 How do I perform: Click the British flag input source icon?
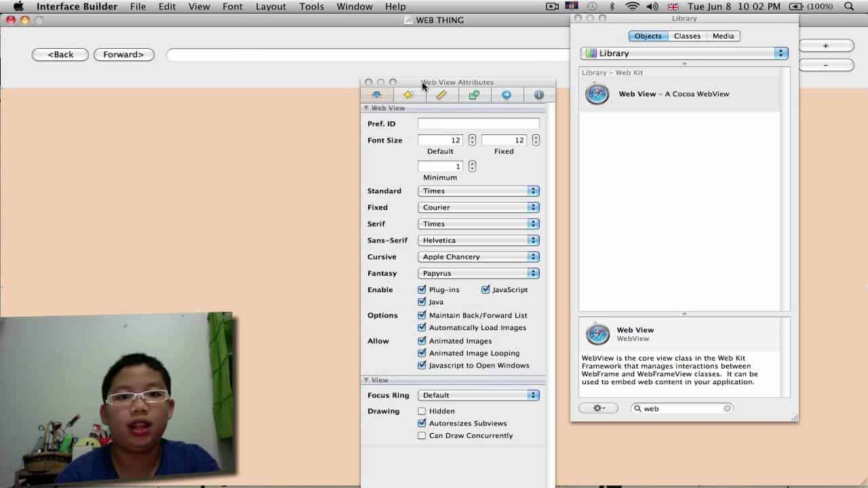pyautogui.click(x=673, y=7)
